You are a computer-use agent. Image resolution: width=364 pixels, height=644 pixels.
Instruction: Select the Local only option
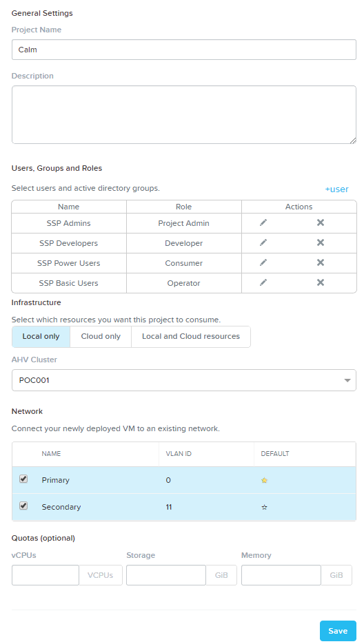click(41, 337)
